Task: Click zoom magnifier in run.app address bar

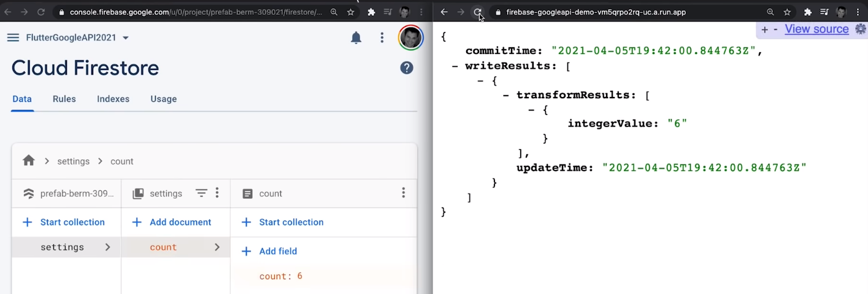Action: [x=770, y=12]
